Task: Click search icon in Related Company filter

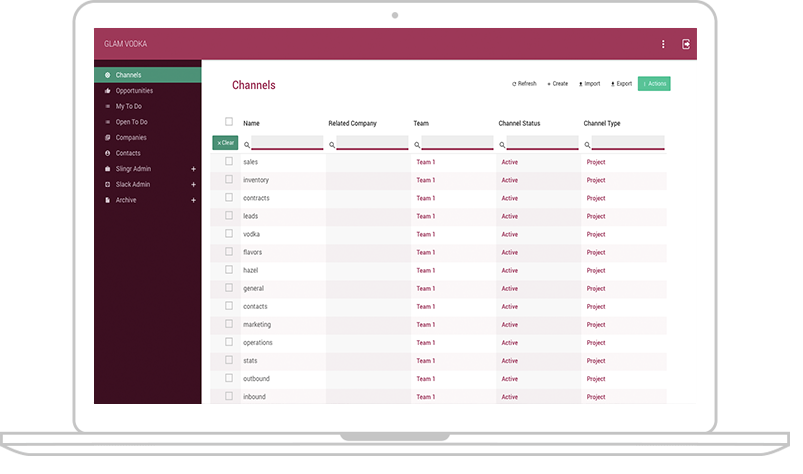Action: pos(332,145)
